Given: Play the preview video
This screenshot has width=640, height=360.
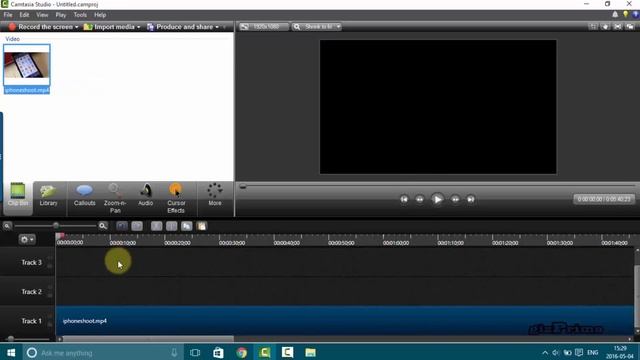Looking at the screenshot, I should [437, 199].
